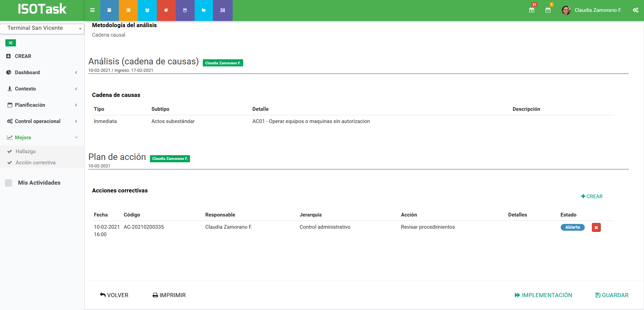Delete corrective action with red X button
644x310 pixels.
[x=596, y=227]
